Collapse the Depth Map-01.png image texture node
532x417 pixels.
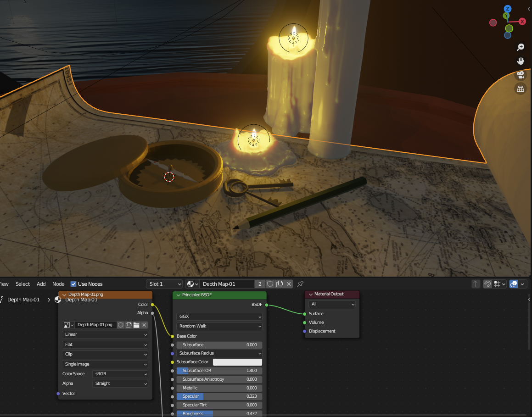[x=64, y=295]
